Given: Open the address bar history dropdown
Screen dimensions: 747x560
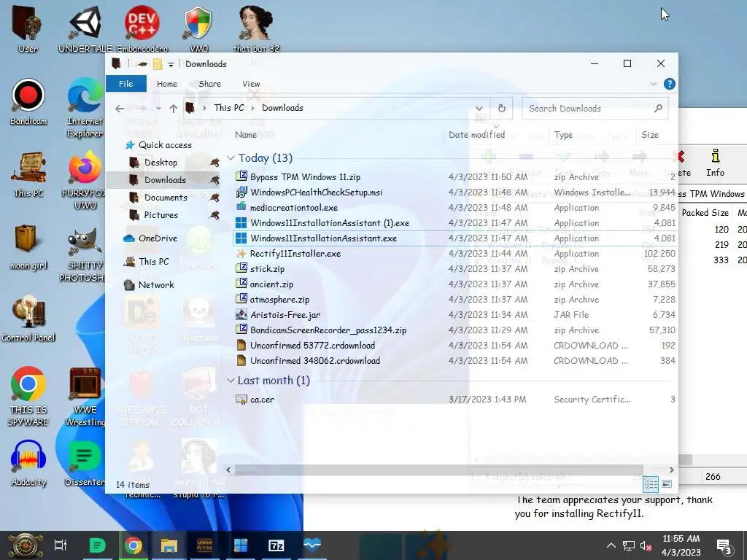Looking at the screenshot, I should (x=479, y=109).
